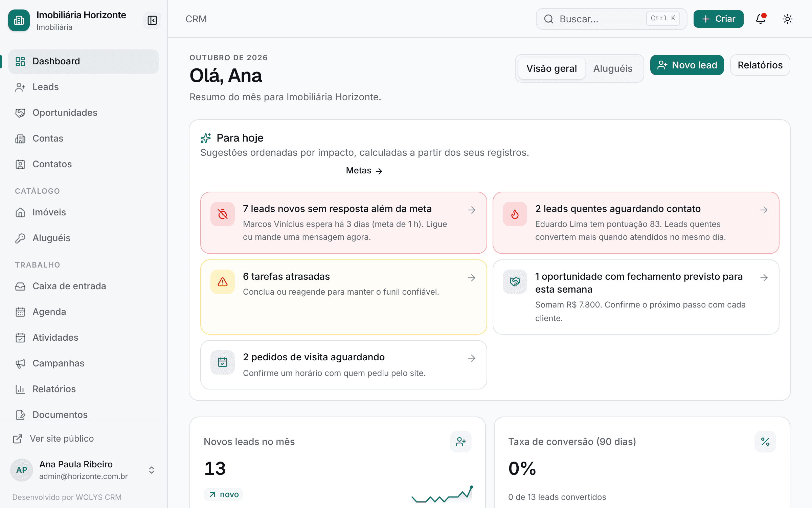Screen dimensions: 812x508
Task: Click calendar icon on pedidos de visita card
Action: point(223,362)
